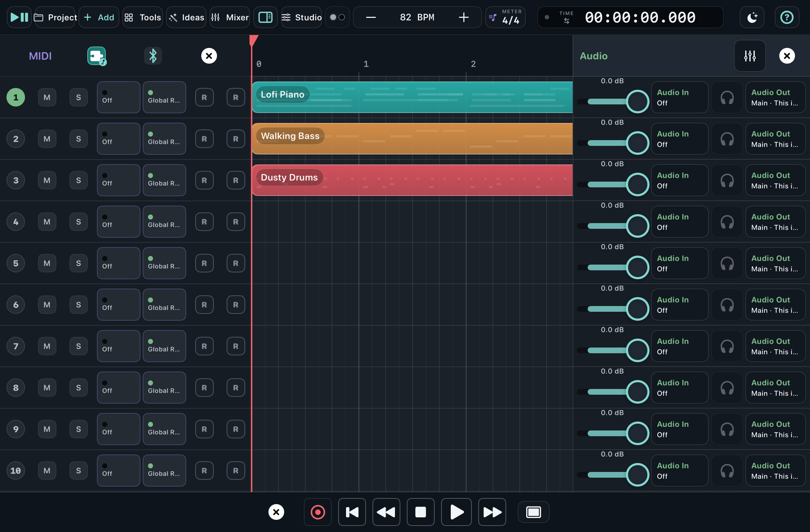Open the Tools menu
This screenshot has height=532, width=810.
tap(143, 17)
